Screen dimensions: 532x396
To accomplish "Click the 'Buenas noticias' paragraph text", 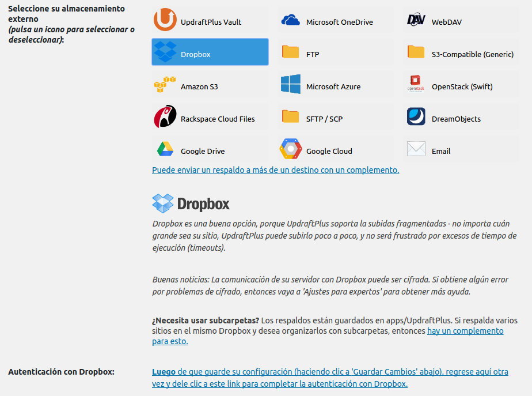I will (x=330, y=286).
